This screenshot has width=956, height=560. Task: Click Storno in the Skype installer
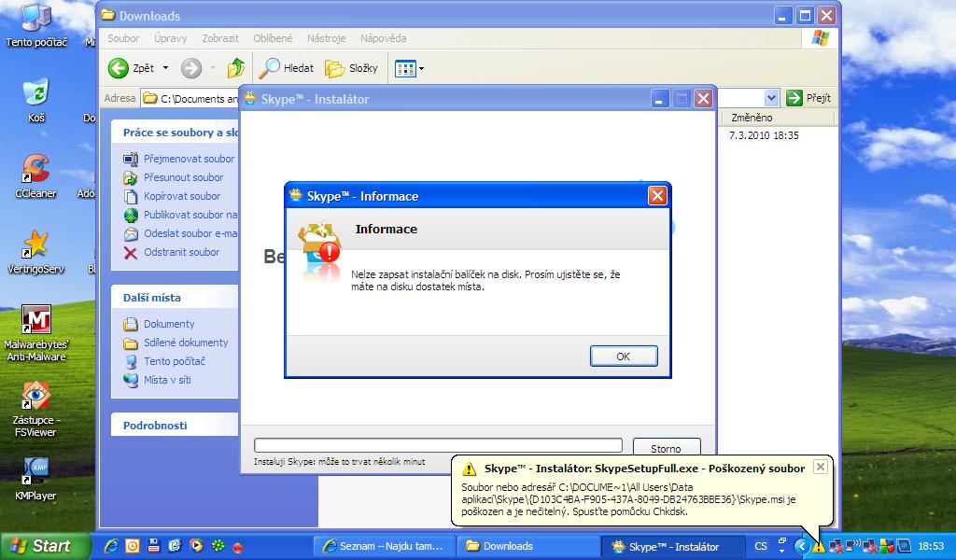tap(666, 449)
